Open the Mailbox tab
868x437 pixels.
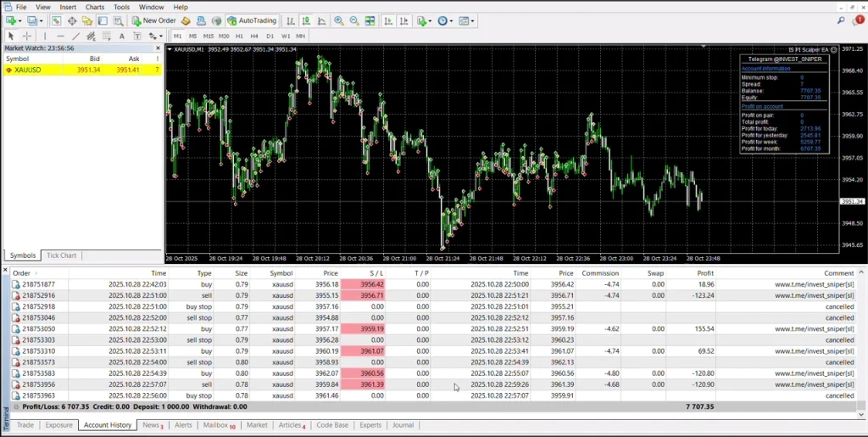[219, 425]
